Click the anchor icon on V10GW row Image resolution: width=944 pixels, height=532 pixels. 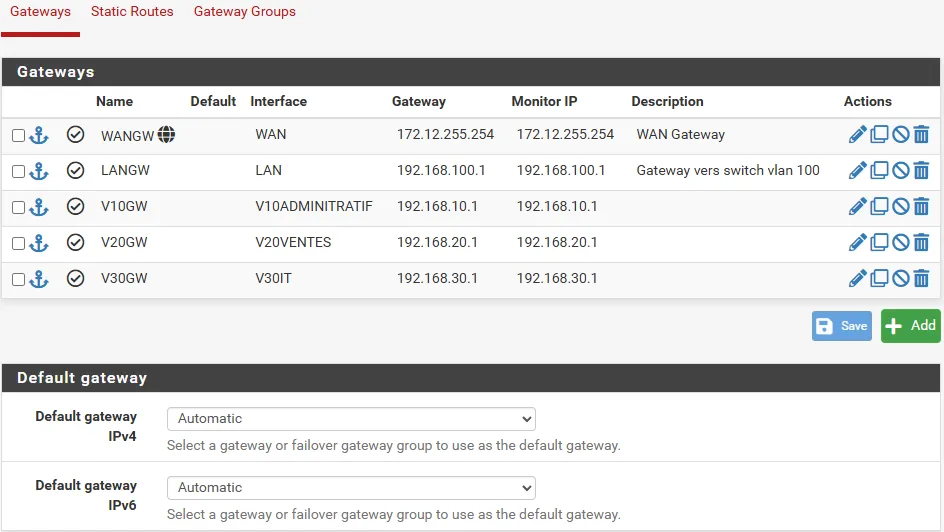(x=39, y=207)
